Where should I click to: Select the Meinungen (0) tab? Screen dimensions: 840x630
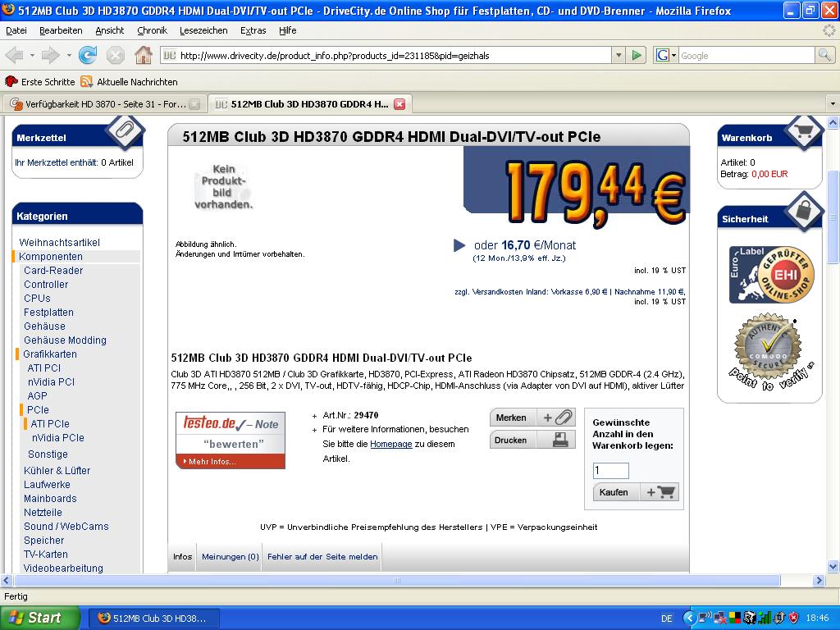(231, 557)
